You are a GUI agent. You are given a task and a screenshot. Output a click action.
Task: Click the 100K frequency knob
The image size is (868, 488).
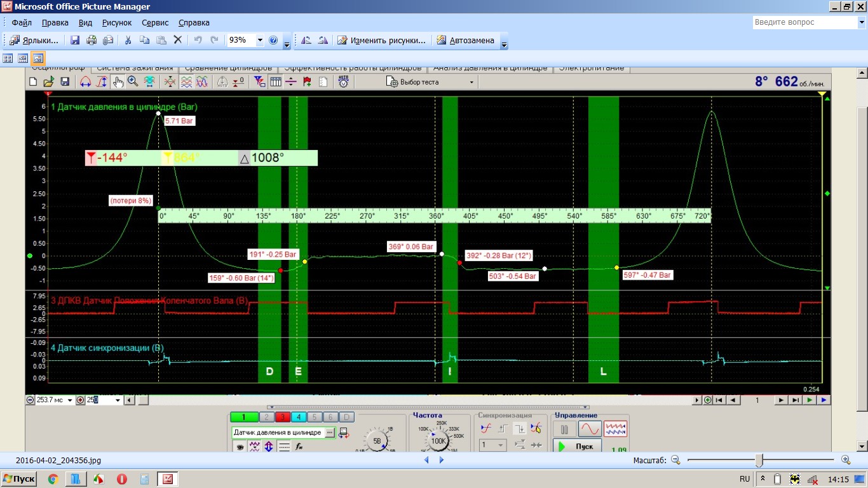coord(438,441)
